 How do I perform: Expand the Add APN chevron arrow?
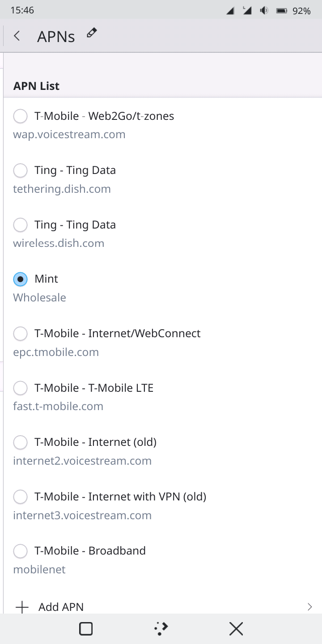309,607
